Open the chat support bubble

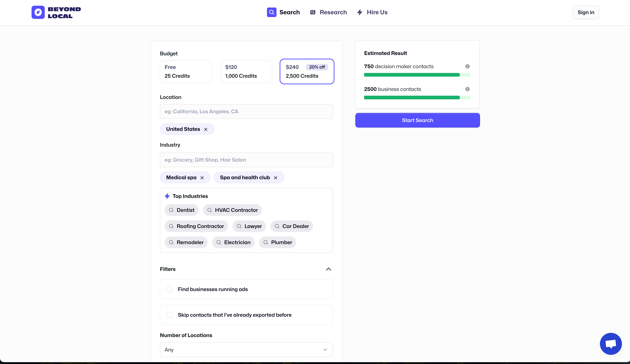point(611,343)
